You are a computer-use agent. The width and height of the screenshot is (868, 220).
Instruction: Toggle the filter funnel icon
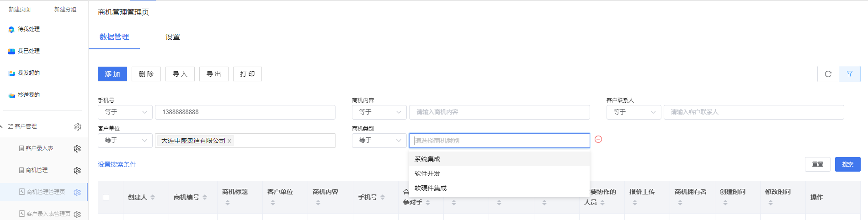(849, 74)
